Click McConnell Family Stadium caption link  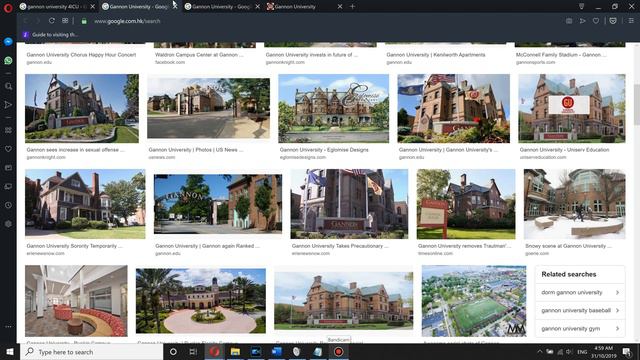[561, 55]
